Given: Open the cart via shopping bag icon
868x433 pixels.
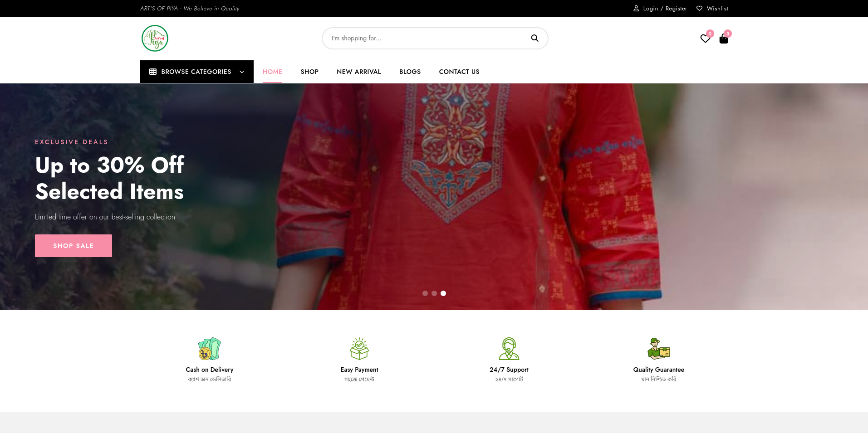Looking at the screenshot, I should [x=724, y=39].
